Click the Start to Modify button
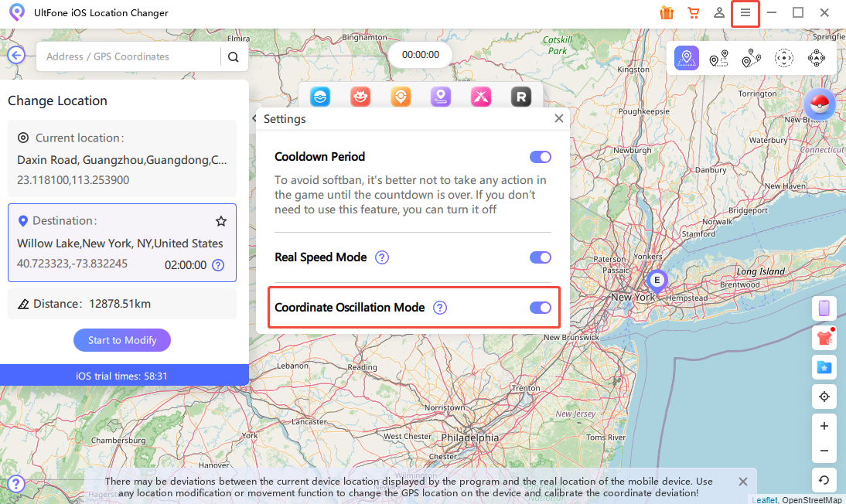 coord(122,340)
